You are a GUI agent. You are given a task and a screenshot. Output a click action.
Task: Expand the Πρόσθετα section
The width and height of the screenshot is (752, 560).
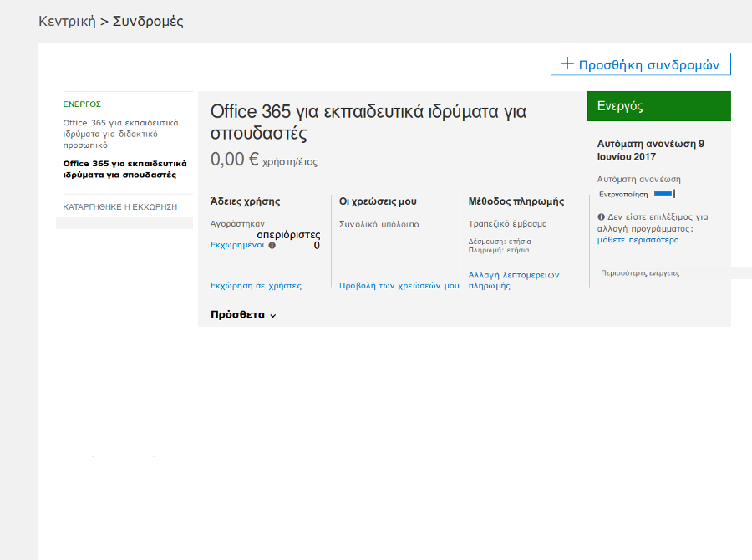pos(243,315)
